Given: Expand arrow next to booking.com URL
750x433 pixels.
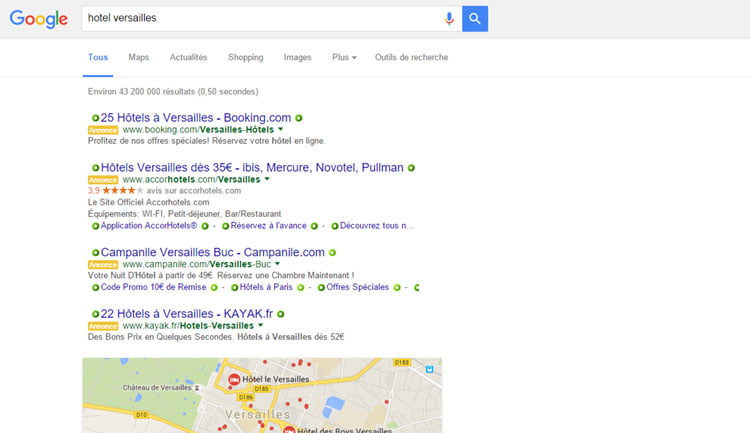Looking at the screenshot, I should [x=281, y=130].
